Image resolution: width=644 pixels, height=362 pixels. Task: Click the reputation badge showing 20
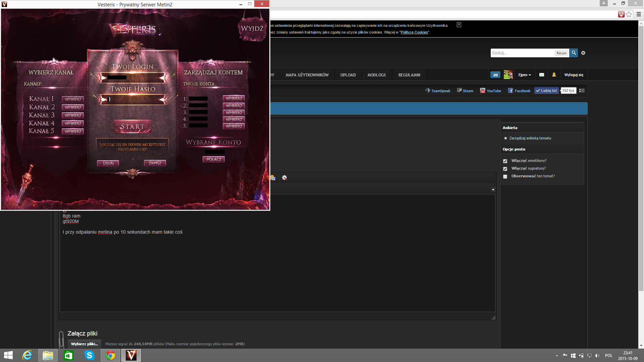tap(495, 75)
